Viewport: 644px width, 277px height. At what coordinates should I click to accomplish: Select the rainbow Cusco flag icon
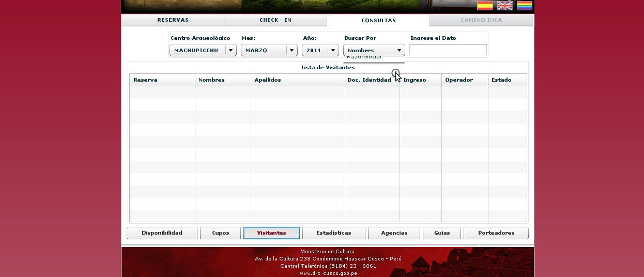pos(524,6)
